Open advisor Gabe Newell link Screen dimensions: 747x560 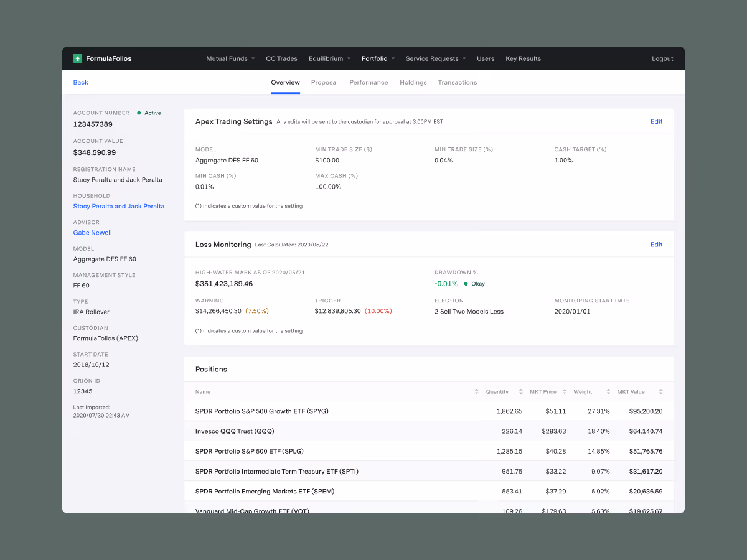point(93,233)
